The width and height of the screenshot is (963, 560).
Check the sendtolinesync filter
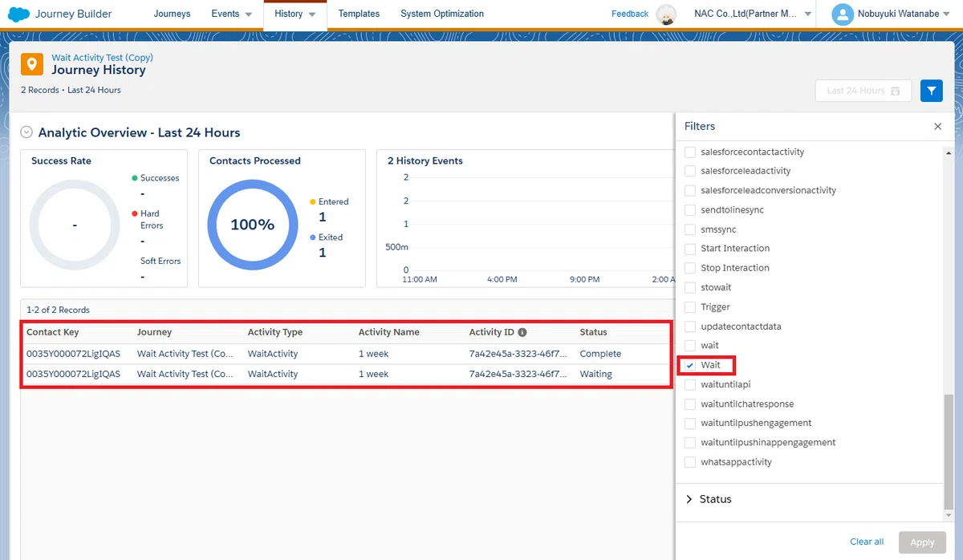(690, 209)
